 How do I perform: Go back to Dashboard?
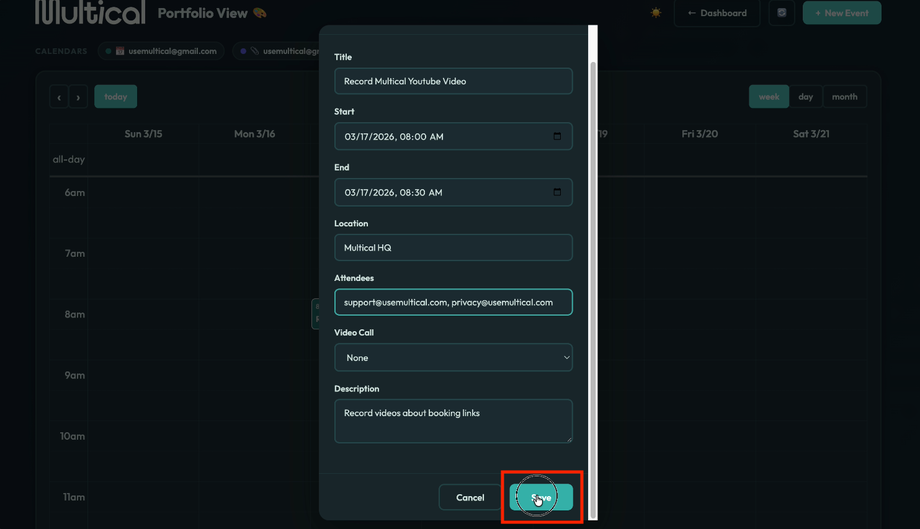point(717,13)
